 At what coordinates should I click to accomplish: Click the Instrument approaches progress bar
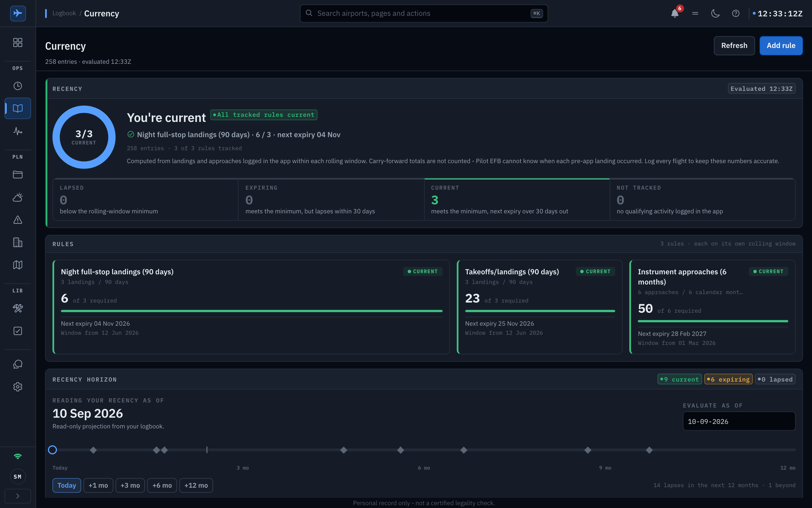click(713, 321)
